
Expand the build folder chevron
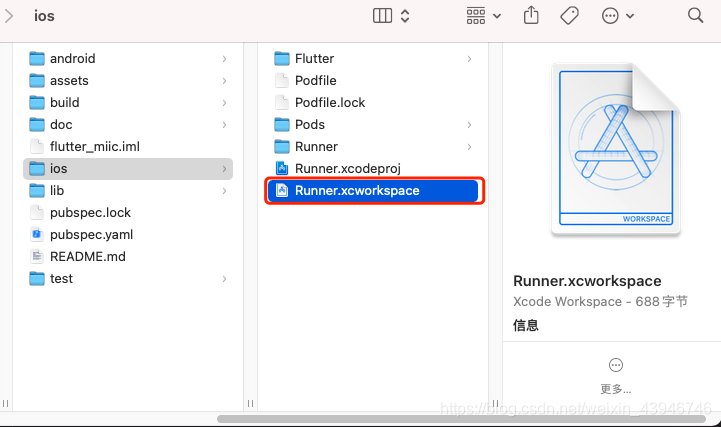click(x=224, y=102)
